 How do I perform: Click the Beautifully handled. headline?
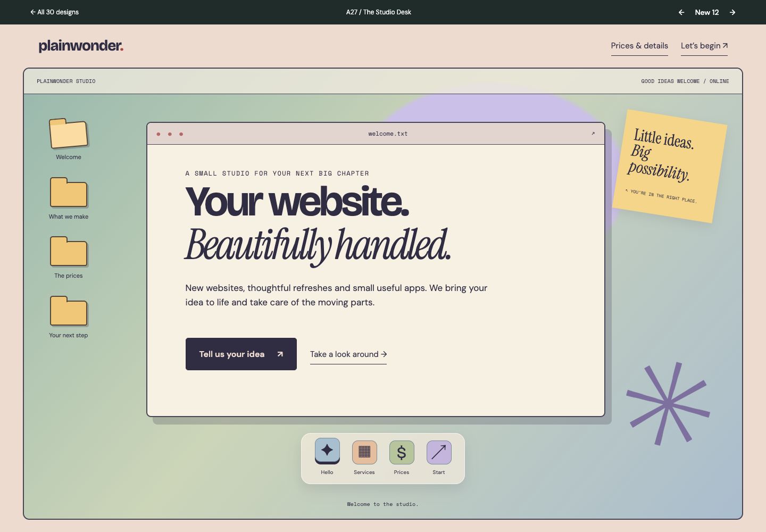(x=318, y=245)
